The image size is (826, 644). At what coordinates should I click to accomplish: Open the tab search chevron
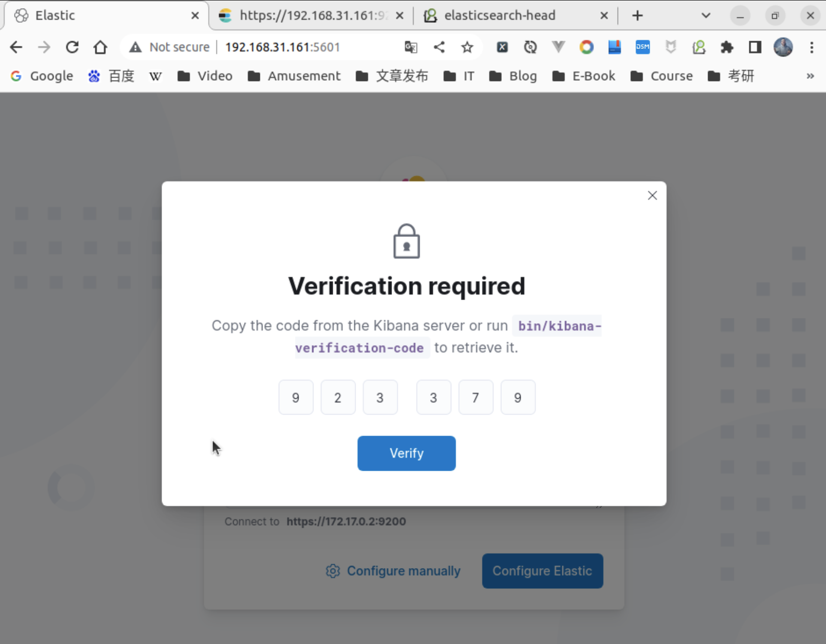(706, 16)
